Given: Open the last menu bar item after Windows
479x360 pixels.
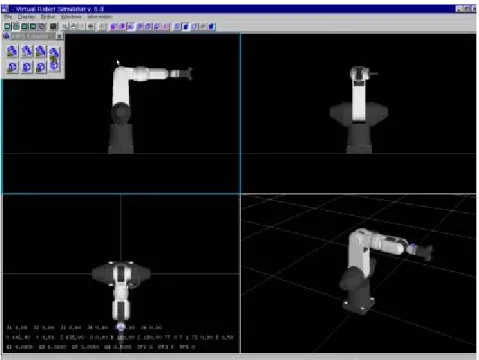Looking at the screenshot, I should 100,17.
